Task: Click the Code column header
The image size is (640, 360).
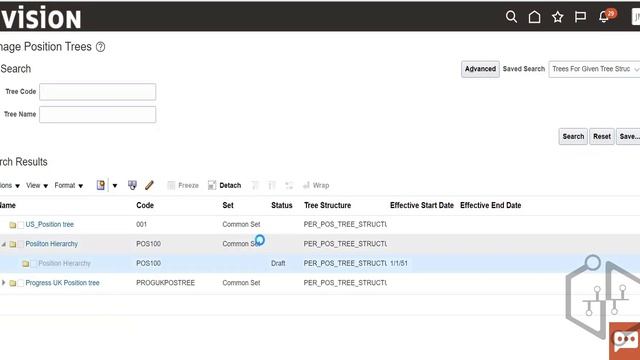Action: pyautogui.click(x=145, y=205)
